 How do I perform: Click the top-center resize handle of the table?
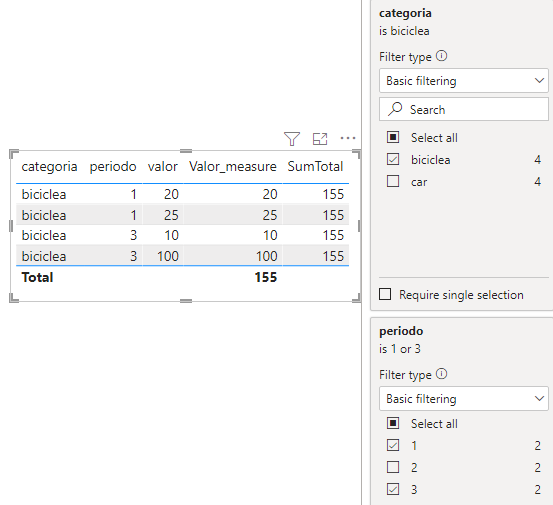tap(186, 151)
